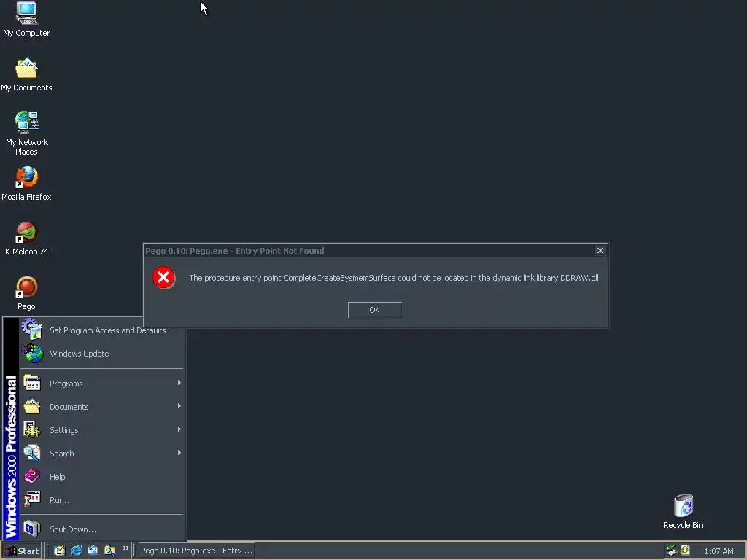Click the red error icon in dialog
This screenshot has height=560, width=747.
(x=163, y=278)
